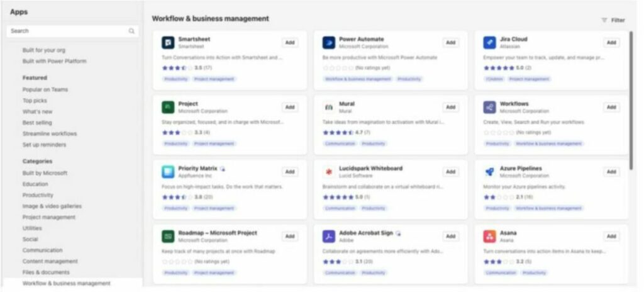This screenshot has width=644, height=292.
Task: Click the Adobe Acrobat Sign icon
Action: (x=328, y=237)
